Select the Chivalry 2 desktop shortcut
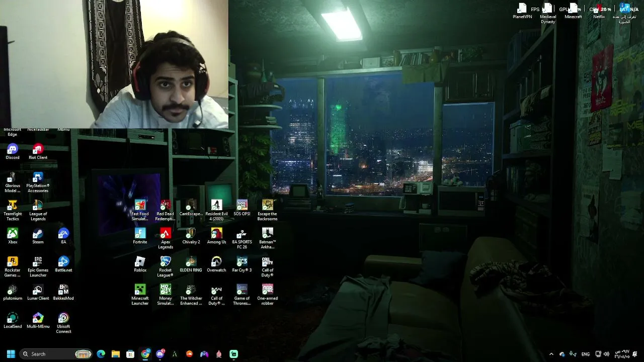Viewport: 644px width, 362px height. (x=191, y=236)
